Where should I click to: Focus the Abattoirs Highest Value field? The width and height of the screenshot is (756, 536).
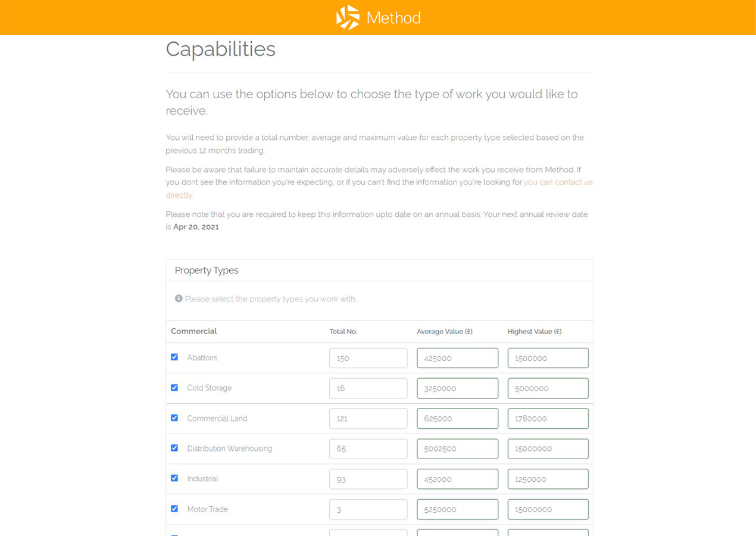coord(548,358)
